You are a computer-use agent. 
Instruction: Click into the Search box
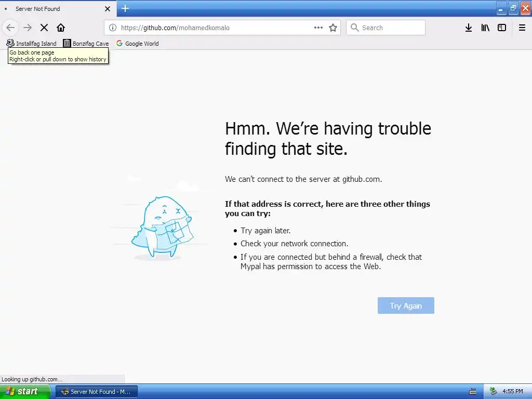coord(386,28)
